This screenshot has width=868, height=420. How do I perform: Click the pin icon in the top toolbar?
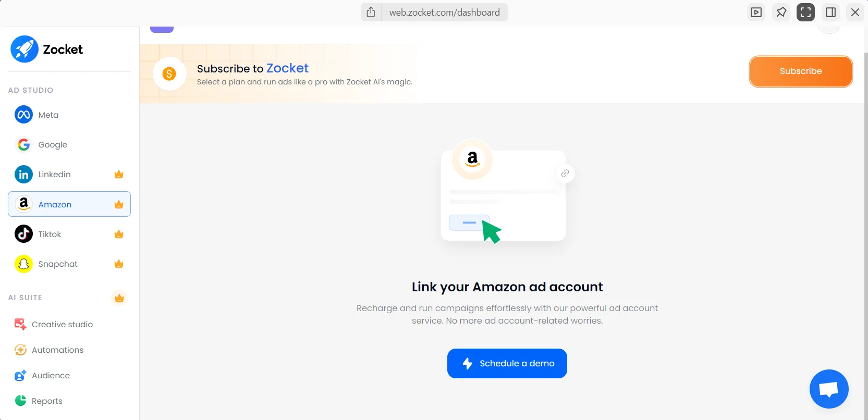click(x=781, y=12)
